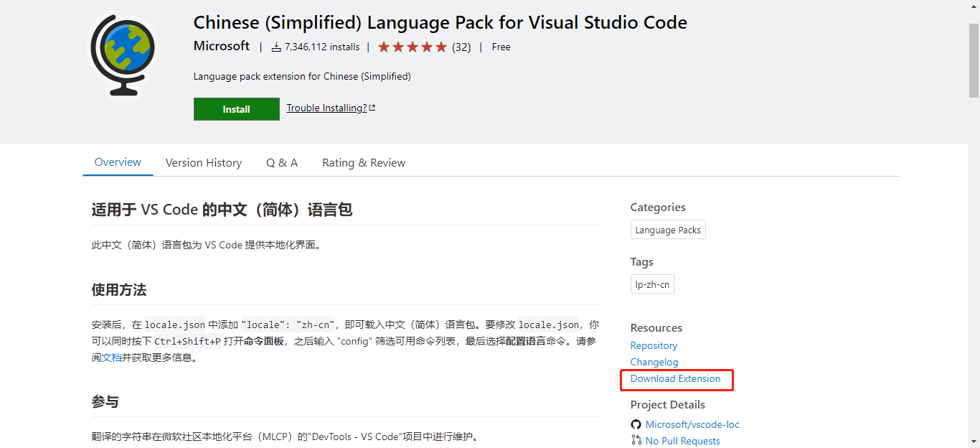The width and height of the screenshot is (980, 448).
Task: Click the 7,346,112 installs text
Action: click(x=322, y=47)
